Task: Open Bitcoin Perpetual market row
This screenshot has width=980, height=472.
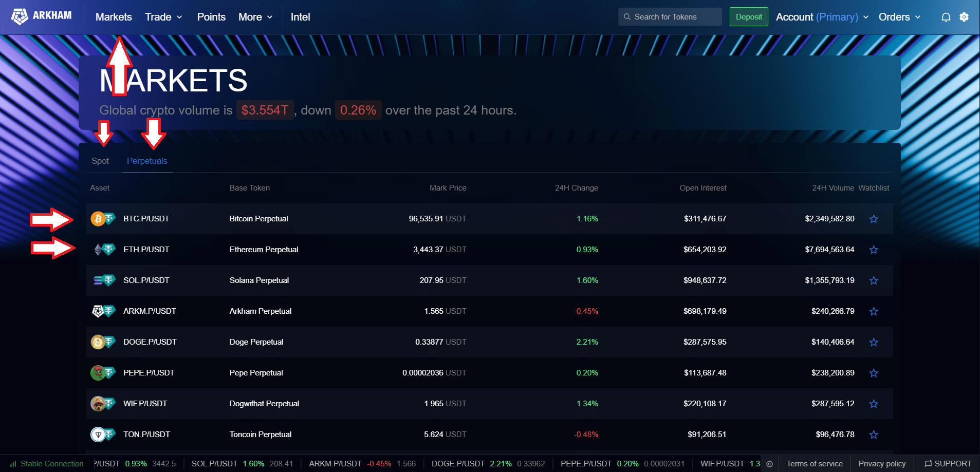Action: click(x=490, y=219)
